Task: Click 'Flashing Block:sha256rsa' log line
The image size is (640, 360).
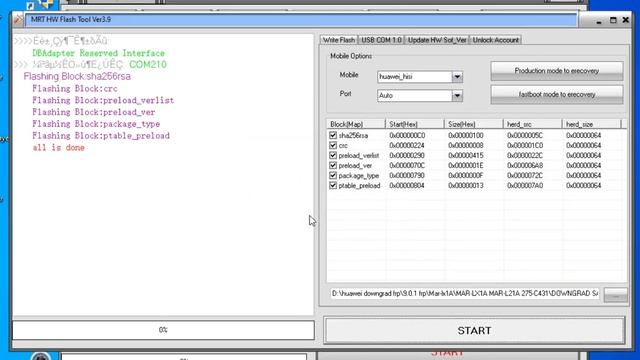Action: coord(77,76)
